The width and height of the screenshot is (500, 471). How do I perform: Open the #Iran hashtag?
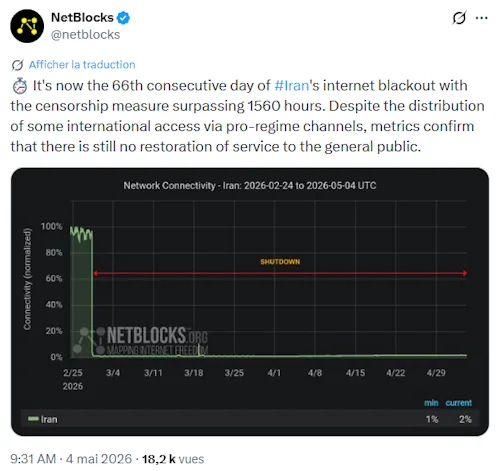pos(292,86)
